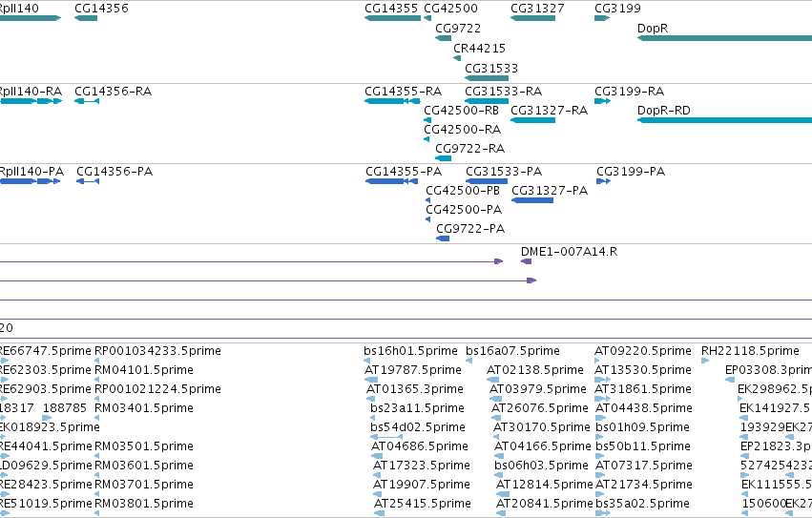Select the AT31861.5prime EST label
Screen dimensions: 812x518
643,389
